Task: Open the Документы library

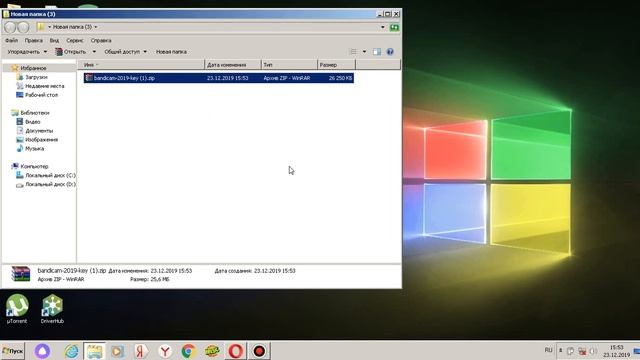Action: [x=39, y=131]
